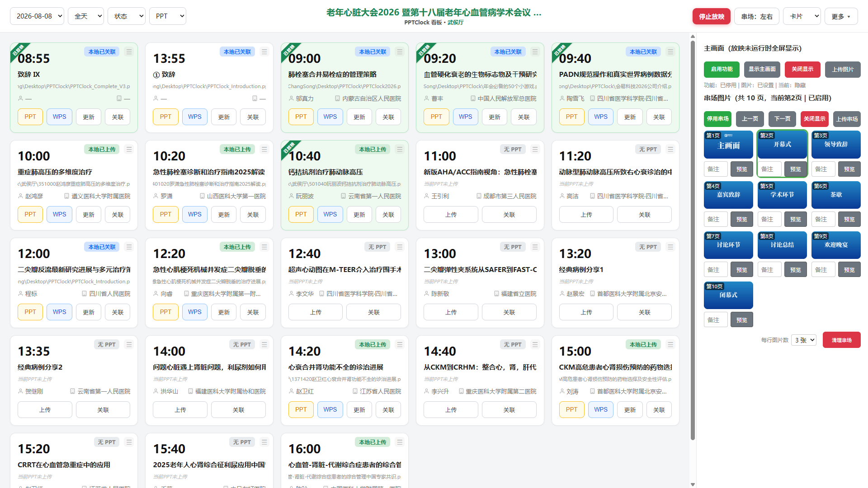Open hamburger menu on 13:00 card

535,247
